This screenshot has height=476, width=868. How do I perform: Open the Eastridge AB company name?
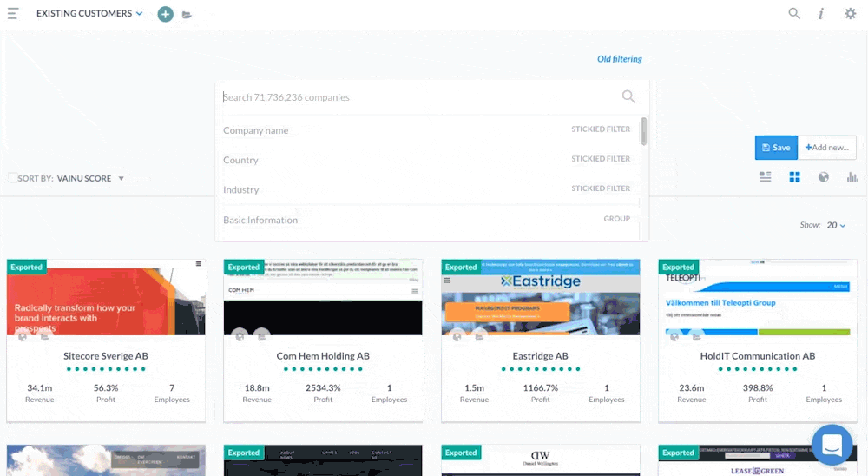[x=540, y=356]
